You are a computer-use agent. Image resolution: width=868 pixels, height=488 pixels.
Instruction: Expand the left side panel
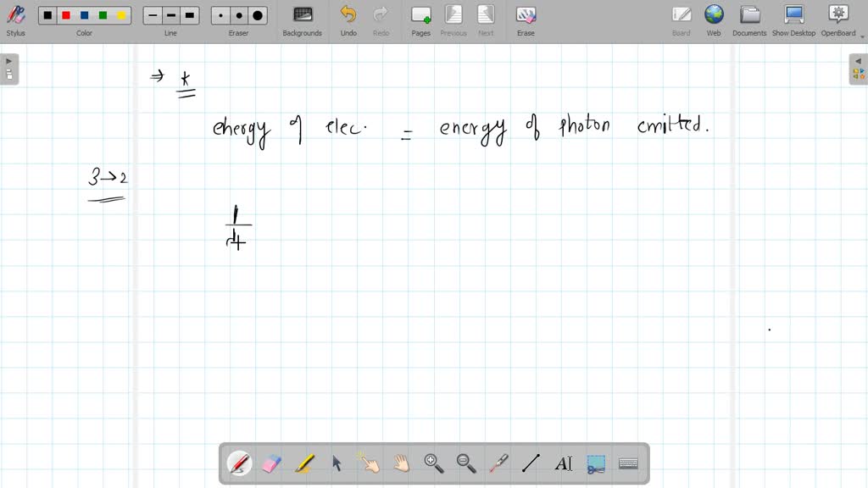click(9, 69)
